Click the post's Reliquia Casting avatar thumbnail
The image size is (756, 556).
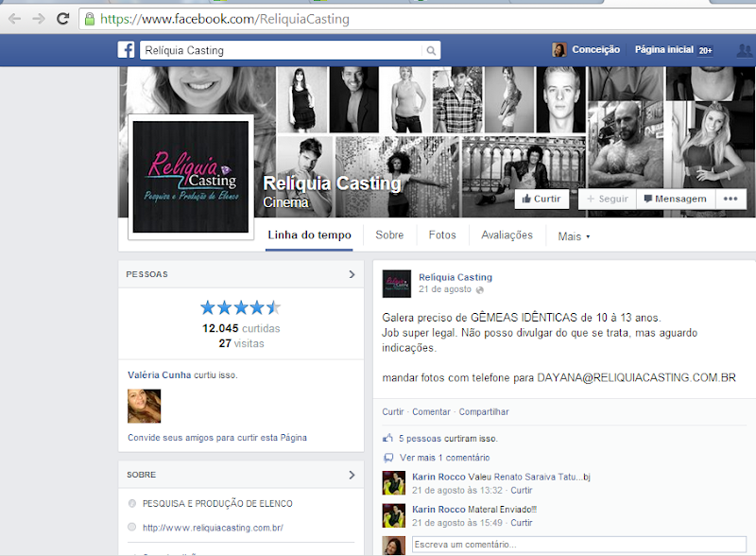click(397, 284)
